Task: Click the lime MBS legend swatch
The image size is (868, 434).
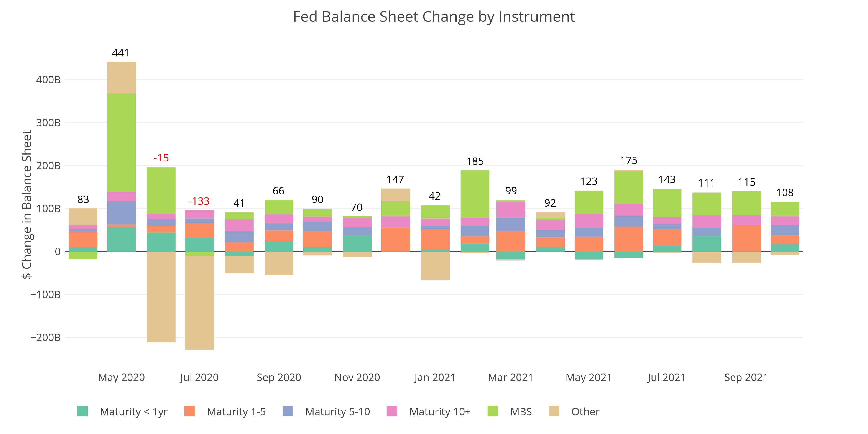Action: pos(493,411)
